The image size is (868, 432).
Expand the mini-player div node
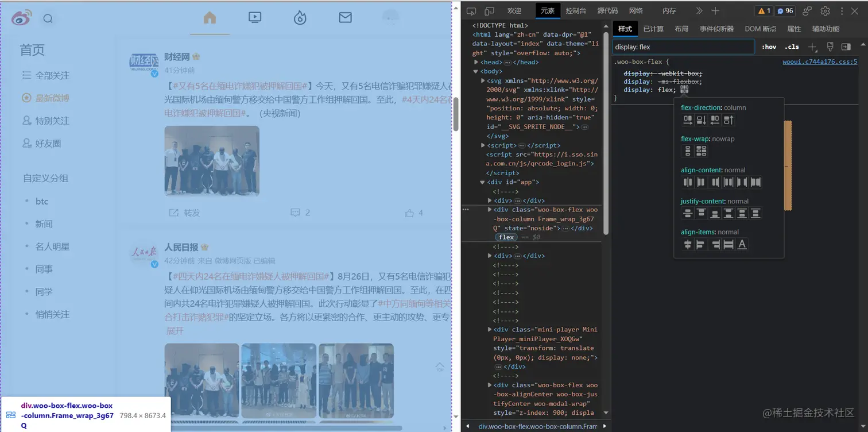tap(490, 329)
